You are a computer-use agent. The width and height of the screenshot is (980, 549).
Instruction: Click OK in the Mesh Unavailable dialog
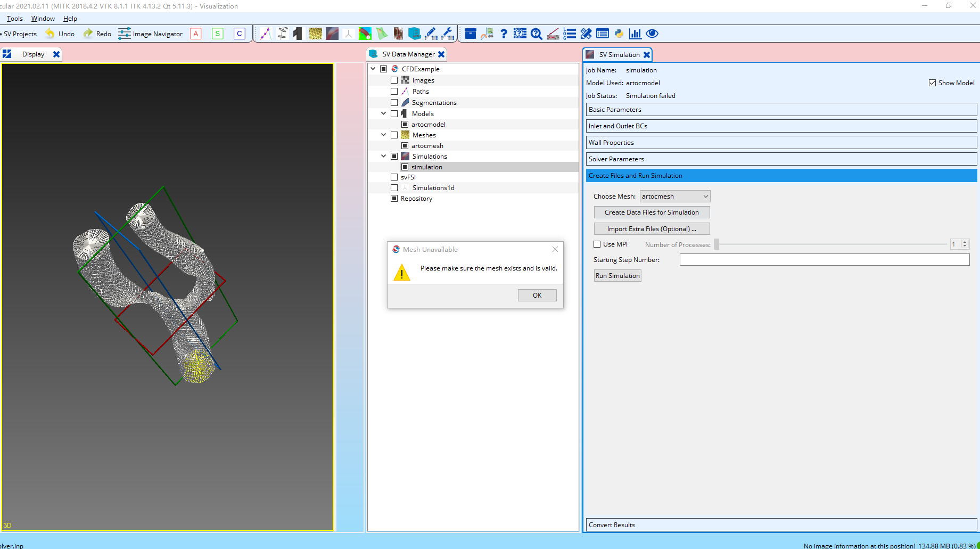pos(537,295)
